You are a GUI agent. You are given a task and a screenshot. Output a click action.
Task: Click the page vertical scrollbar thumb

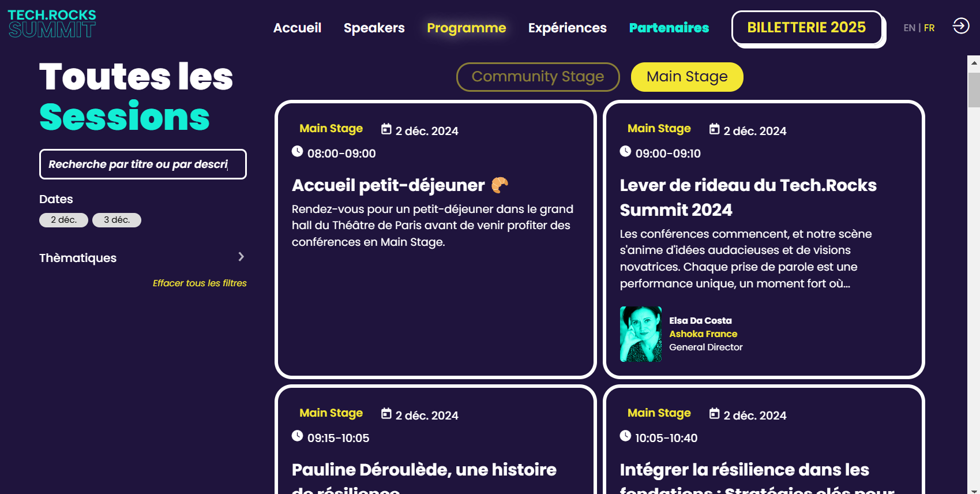pyautogui.click(x=974, y=89)
